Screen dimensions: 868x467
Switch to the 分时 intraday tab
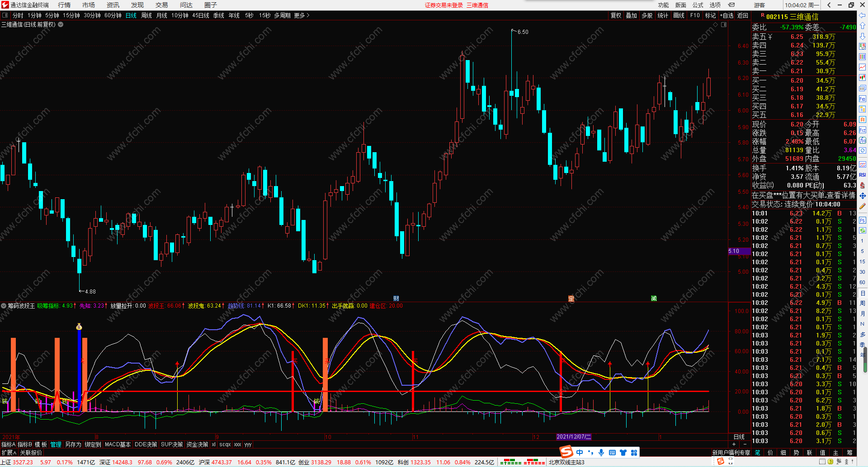click(x=18, y=15)
